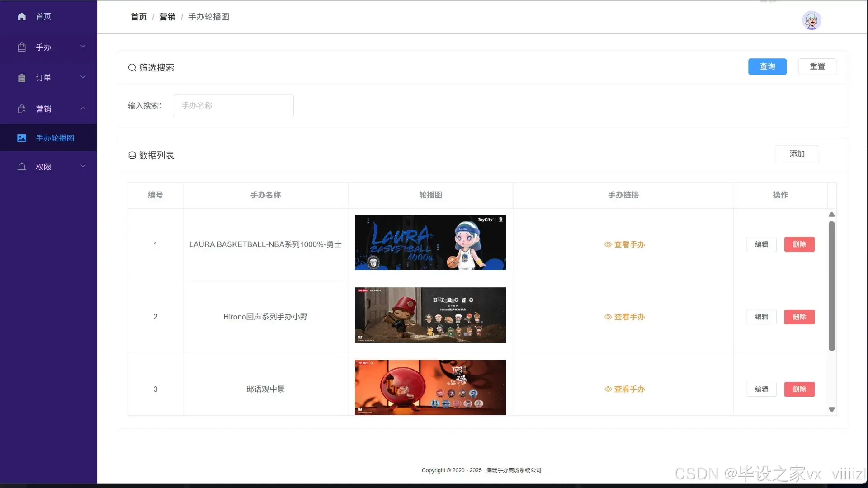
Task: Click the eye icon in 邸语观中景 row
Action: coord(608,389)
